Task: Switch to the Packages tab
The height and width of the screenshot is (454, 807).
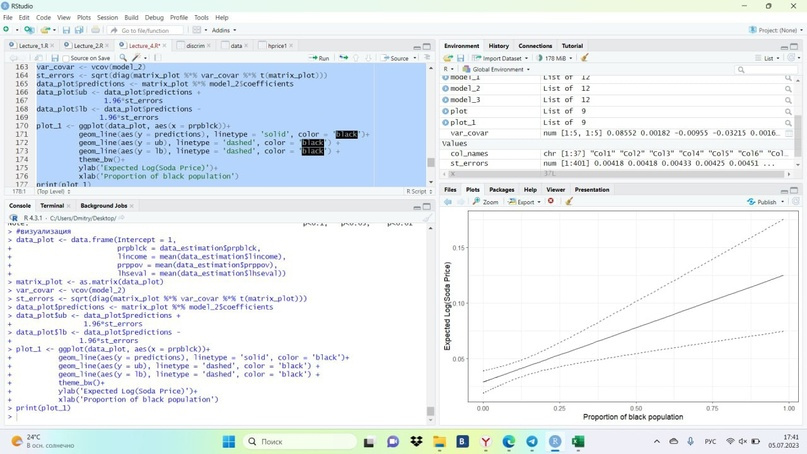Action: pyautogui.click(x=501, y=189)
